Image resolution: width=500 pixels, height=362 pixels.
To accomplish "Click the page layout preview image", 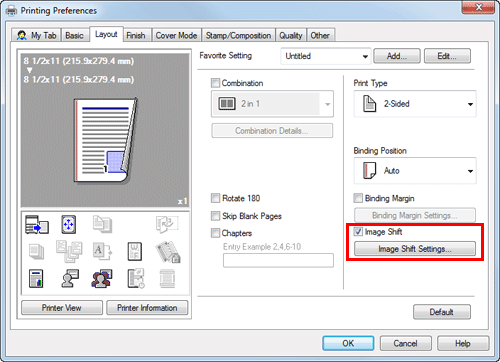I will [x=105, y=141].
